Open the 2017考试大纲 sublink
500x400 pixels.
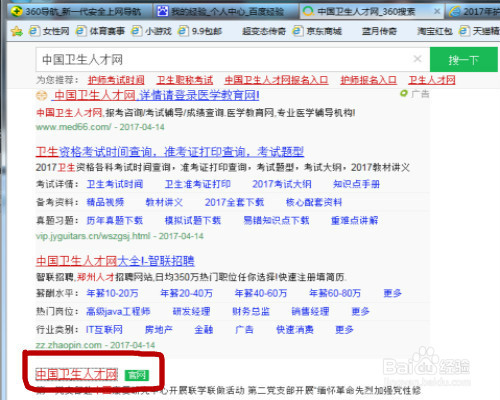point(282,184)
